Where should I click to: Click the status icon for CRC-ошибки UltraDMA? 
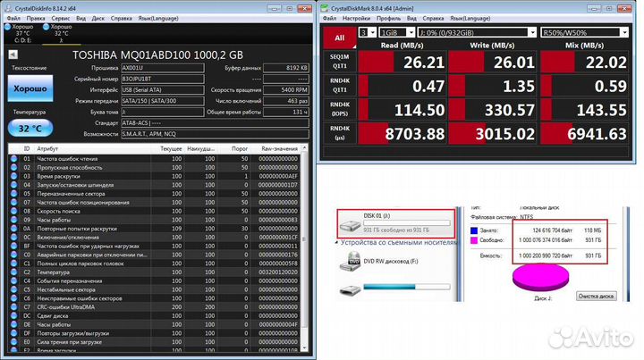pyautogui.click(x=14, y=307)
